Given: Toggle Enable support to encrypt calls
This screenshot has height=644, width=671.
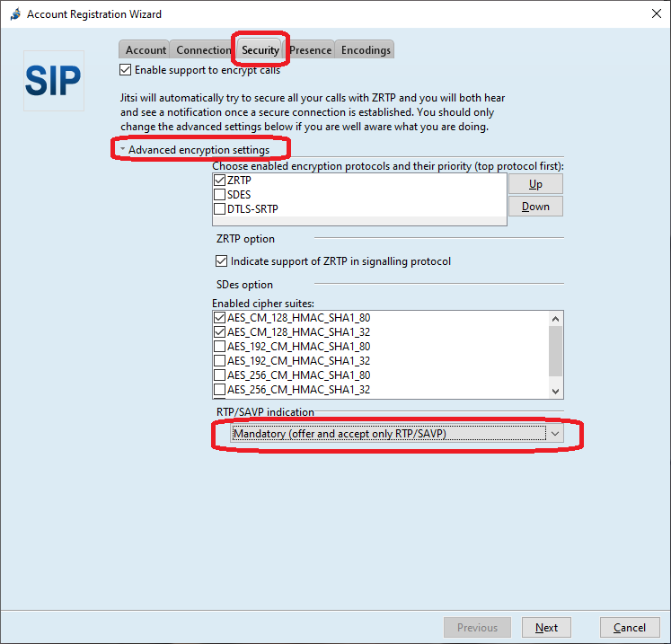Looking at the screenshot, I should pos(126,70).
